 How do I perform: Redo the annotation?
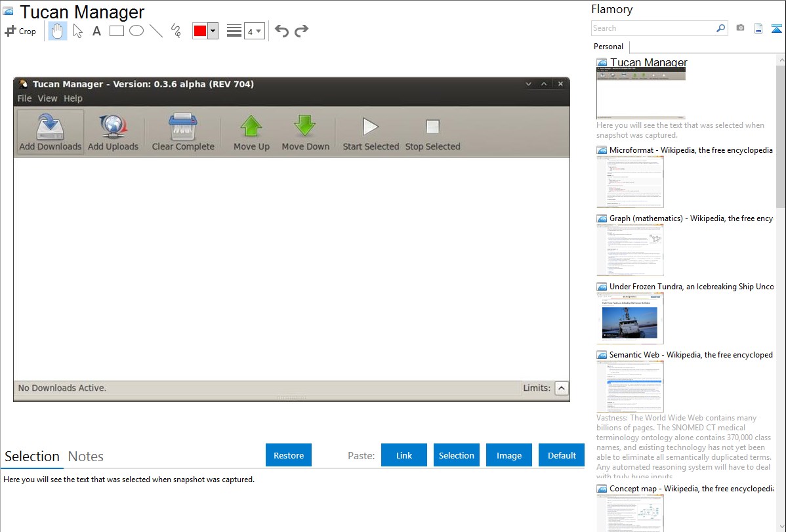coord(301,31)
